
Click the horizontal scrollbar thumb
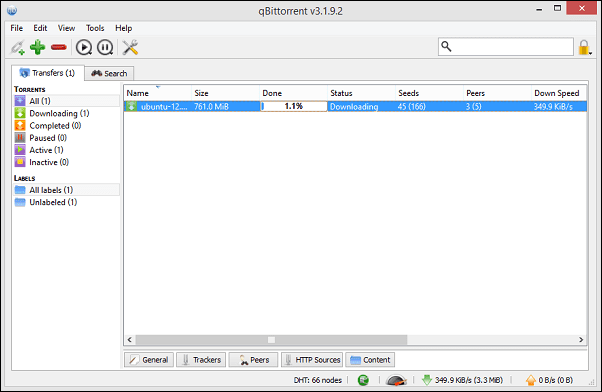(x=271, y=340)
